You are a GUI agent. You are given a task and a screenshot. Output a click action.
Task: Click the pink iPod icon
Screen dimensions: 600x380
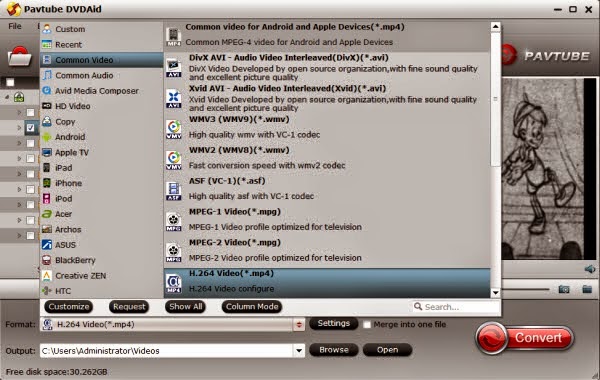point(47,198)
